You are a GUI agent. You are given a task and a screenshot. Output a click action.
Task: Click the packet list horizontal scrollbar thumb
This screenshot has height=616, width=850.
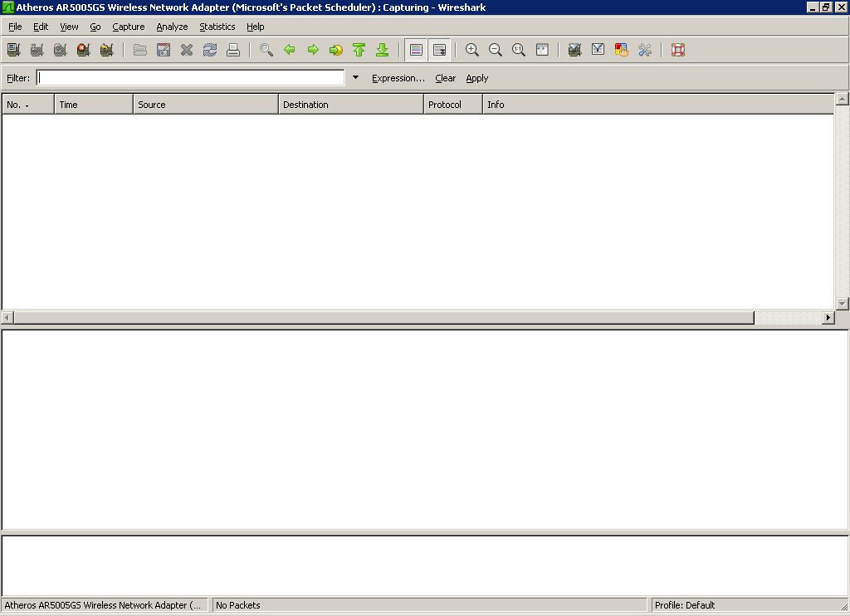[383, 317]
